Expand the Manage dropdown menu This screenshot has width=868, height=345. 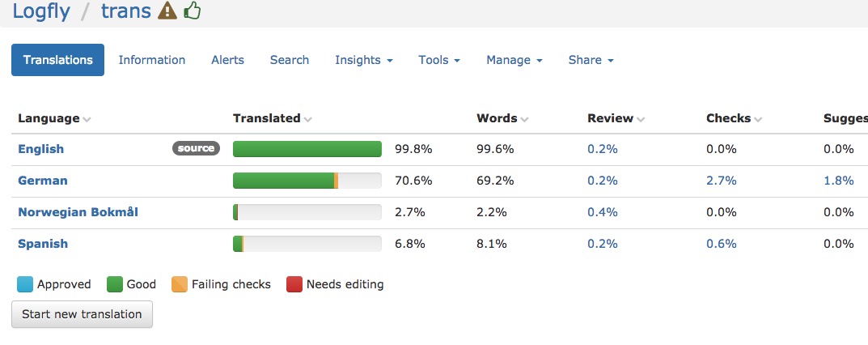514,60
